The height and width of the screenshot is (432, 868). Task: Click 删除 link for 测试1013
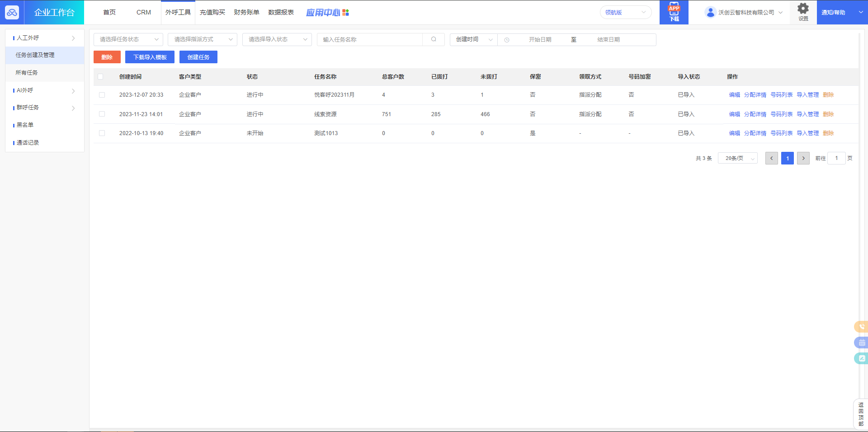coord(828,133)
